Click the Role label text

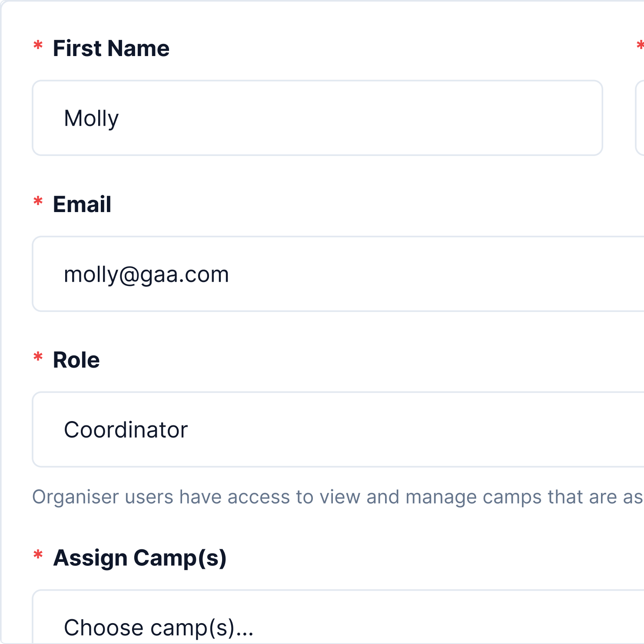point(76,360)
